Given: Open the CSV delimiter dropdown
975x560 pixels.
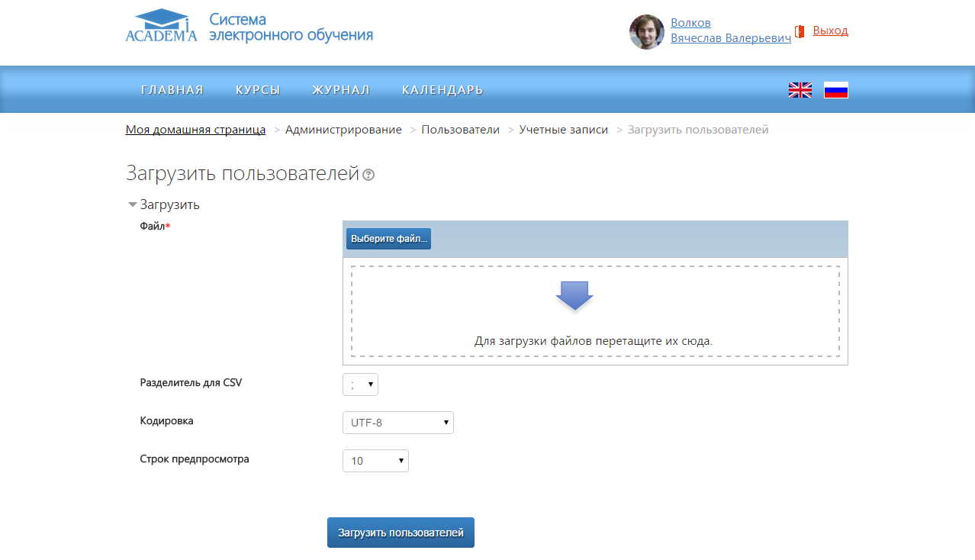Looking at the screenshot, I should point(360,385).
